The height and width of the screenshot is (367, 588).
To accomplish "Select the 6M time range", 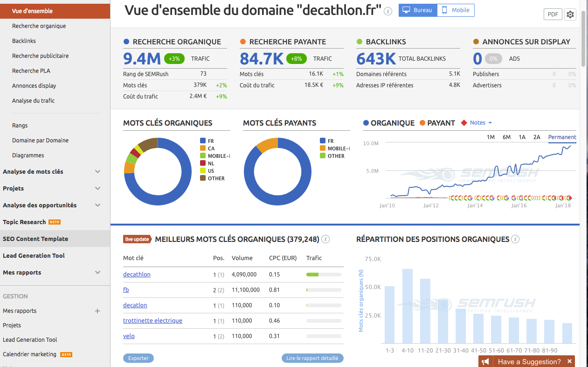I will tap(506, 137).
